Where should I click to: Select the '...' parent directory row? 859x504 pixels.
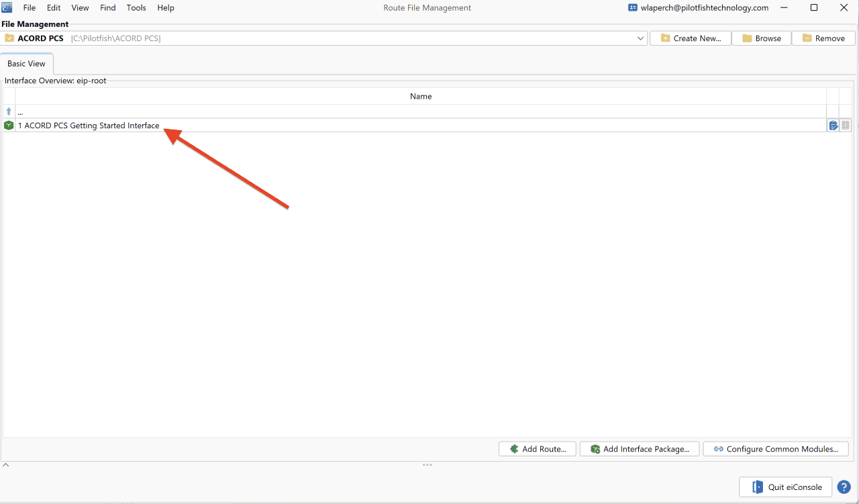pyautogui.click(x=421, y=111)
